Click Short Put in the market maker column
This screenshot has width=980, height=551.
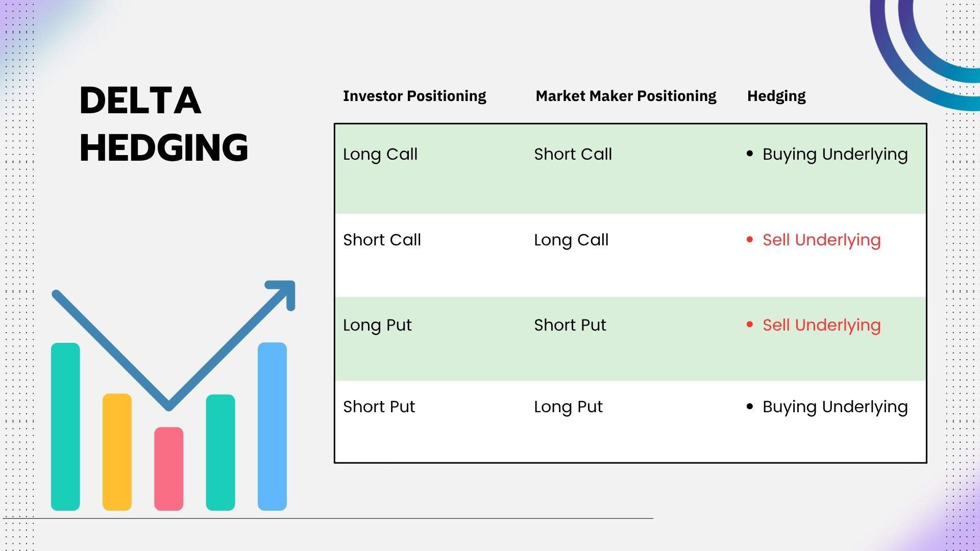[570, 325]
